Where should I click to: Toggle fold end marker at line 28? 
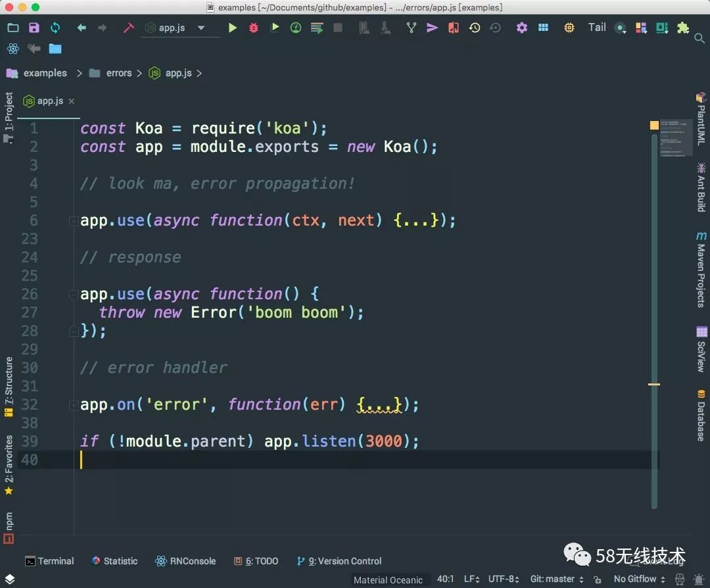point(73,331)
